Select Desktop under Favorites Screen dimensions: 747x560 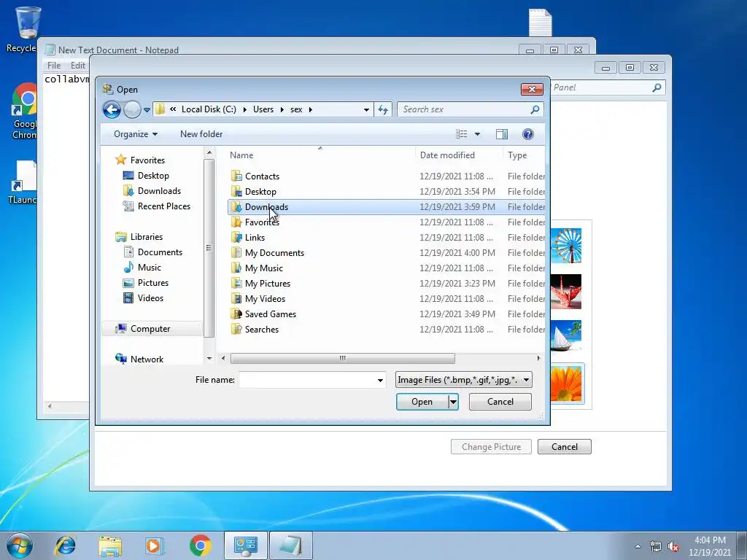pos(146,175)
